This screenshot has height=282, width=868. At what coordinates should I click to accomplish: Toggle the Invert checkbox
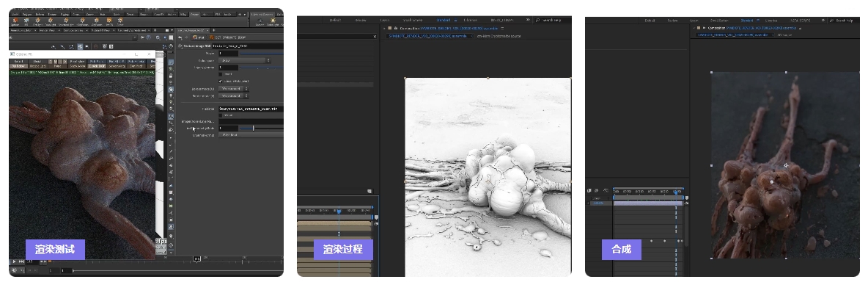pyautogui.click(x=221, y=74)
